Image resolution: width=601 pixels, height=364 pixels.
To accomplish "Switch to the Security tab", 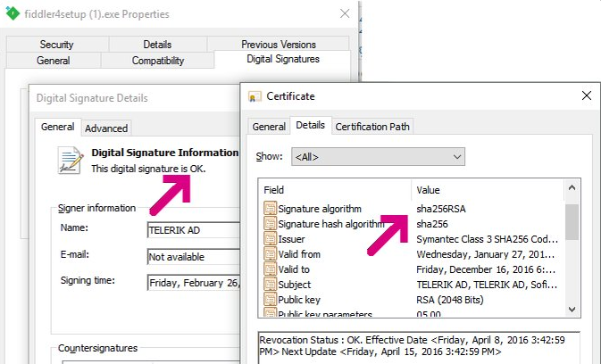I will click(x=56, y=45).
